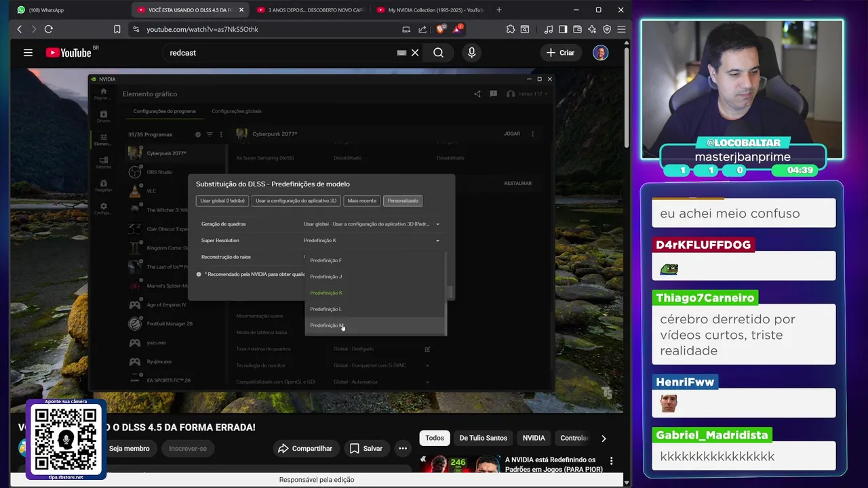Choose the Personalizado preset option
Viewport: 868px width, 488px height.
(x=403, y=201)
